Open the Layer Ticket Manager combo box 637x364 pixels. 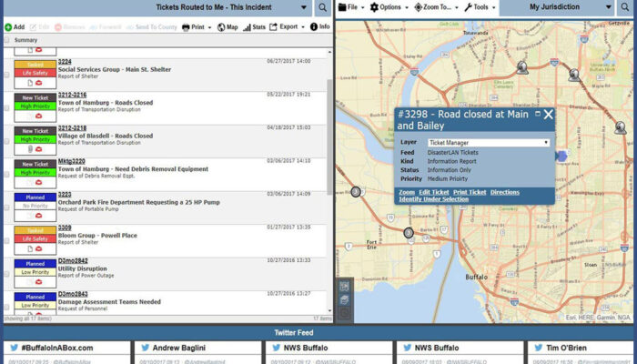point(489,143)
